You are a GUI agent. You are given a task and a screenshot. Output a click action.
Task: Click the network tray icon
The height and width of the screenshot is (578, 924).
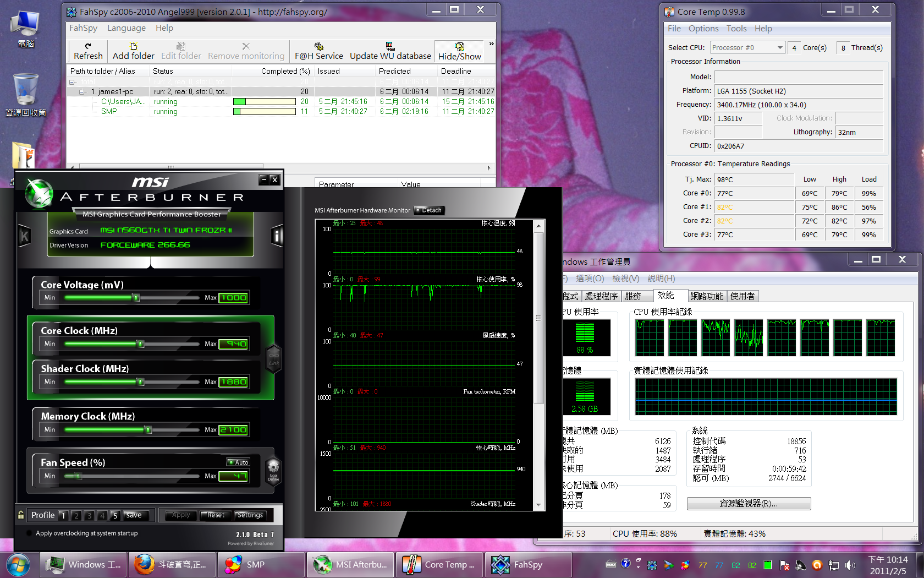(834, 565)
